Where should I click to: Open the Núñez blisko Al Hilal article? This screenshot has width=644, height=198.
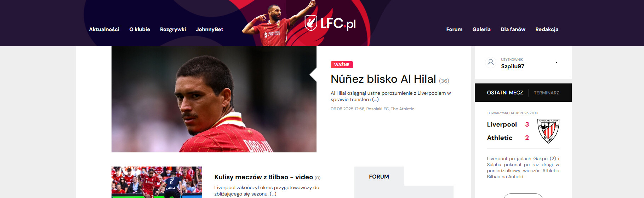383,79
